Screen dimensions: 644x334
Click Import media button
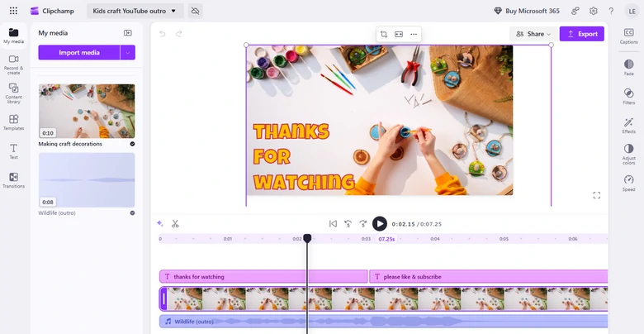79,52
